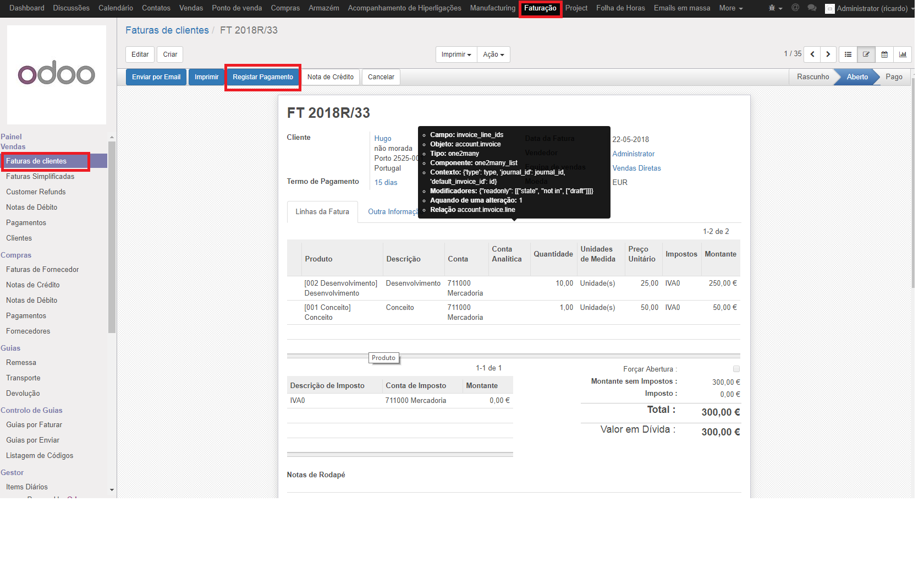Screen dimensions: 924x578
Task: Go to next invoice record arrow
Action: coord(828,54)
